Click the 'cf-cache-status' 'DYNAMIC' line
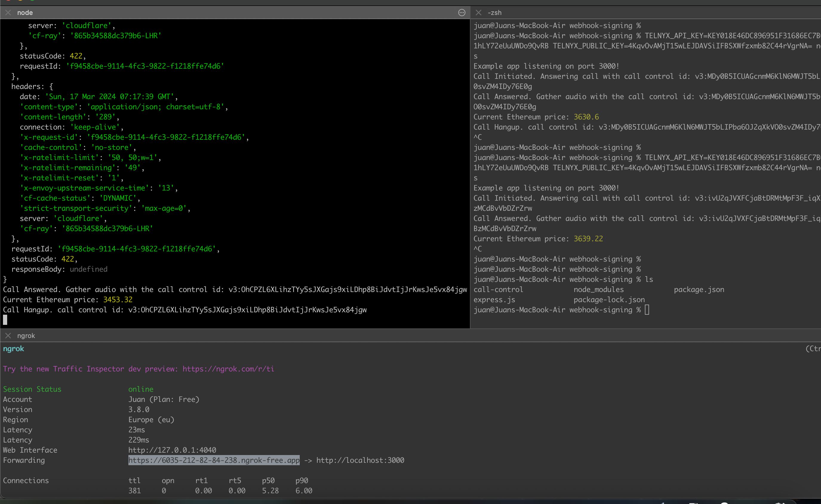821x504 pixels. pyautogui.click(x=80, y=198)
